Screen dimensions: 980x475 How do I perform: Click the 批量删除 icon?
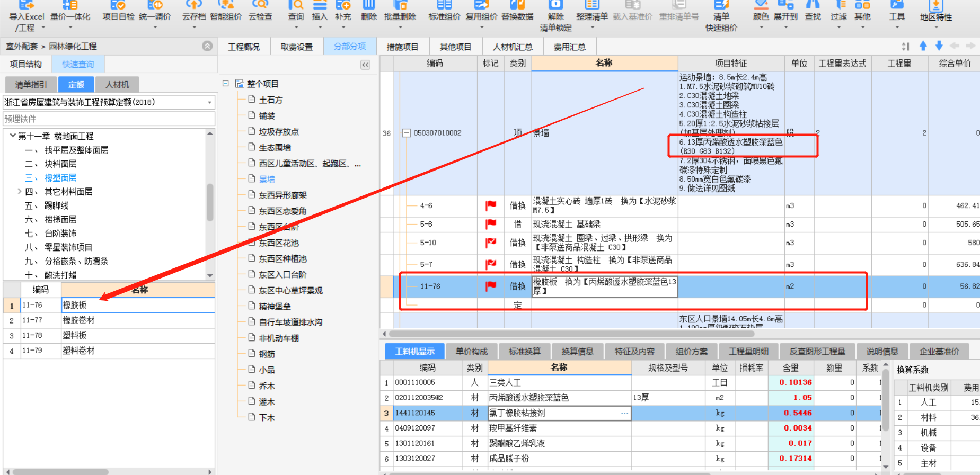tap(400, 12)
